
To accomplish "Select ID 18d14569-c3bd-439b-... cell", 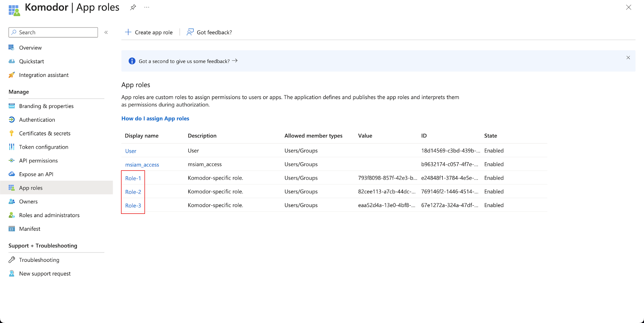I will (x=451, y=151).
